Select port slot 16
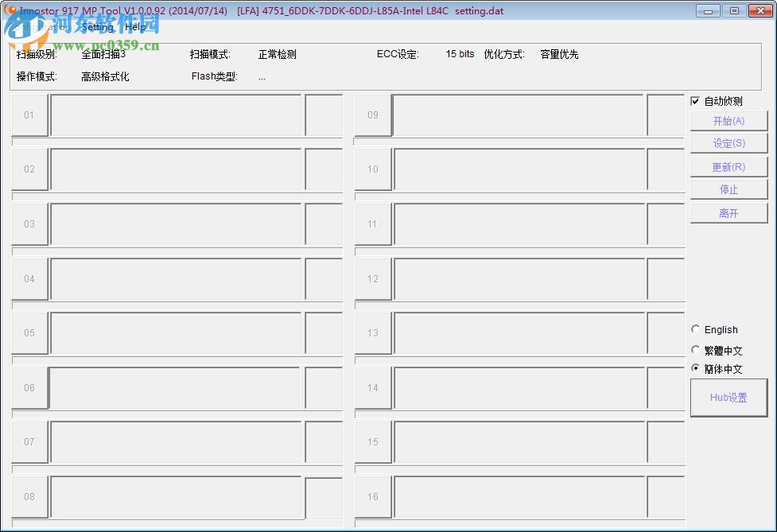777x532 pixels. coord(373,496)
